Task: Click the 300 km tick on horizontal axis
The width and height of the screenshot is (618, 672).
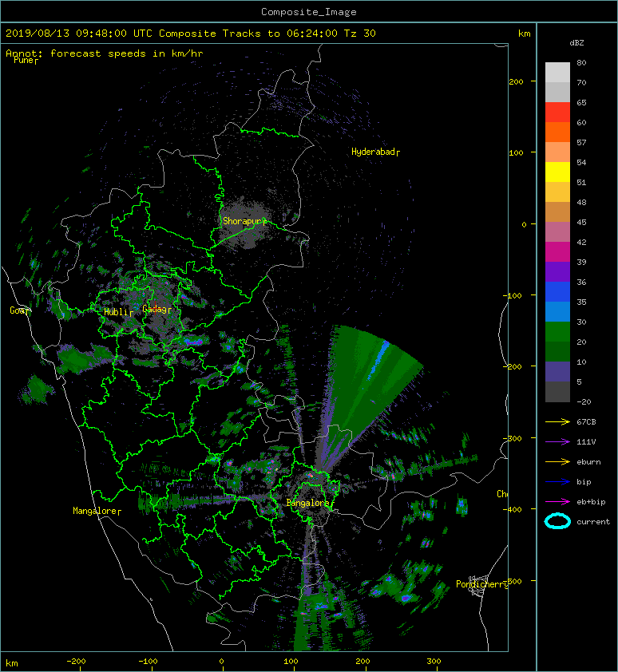Action: 434,662
